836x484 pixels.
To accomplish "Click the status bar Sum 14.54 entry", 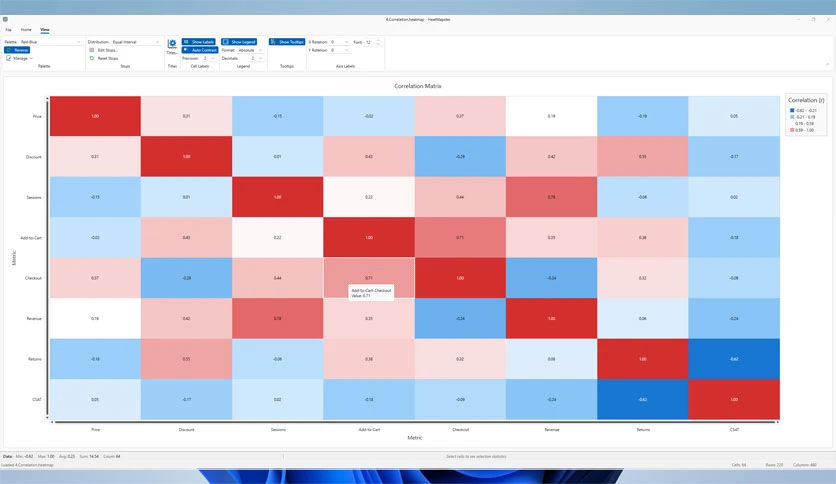I will coord(89,456).
